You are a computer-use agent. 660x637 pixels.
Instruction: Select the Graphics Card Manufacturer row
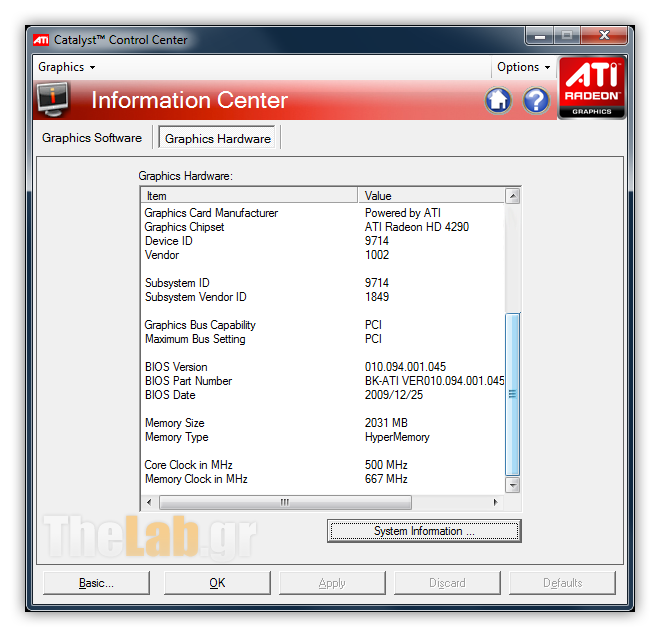322,213
